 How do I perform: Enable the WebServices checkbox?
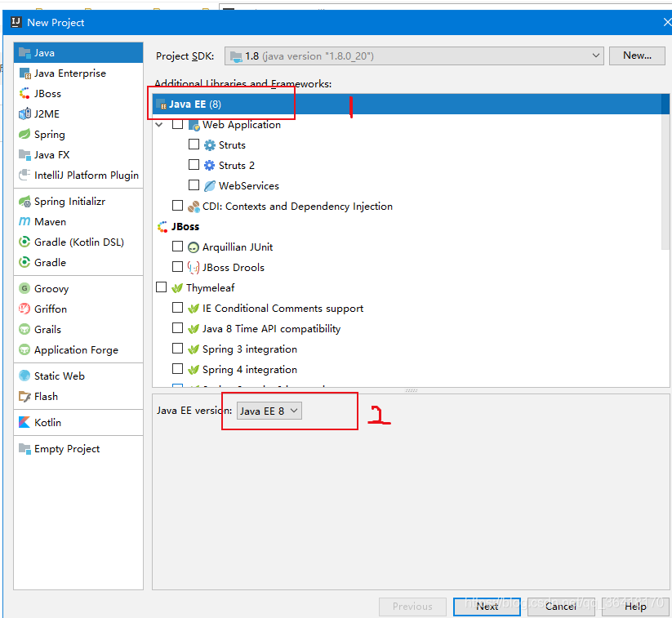[194, 185]
